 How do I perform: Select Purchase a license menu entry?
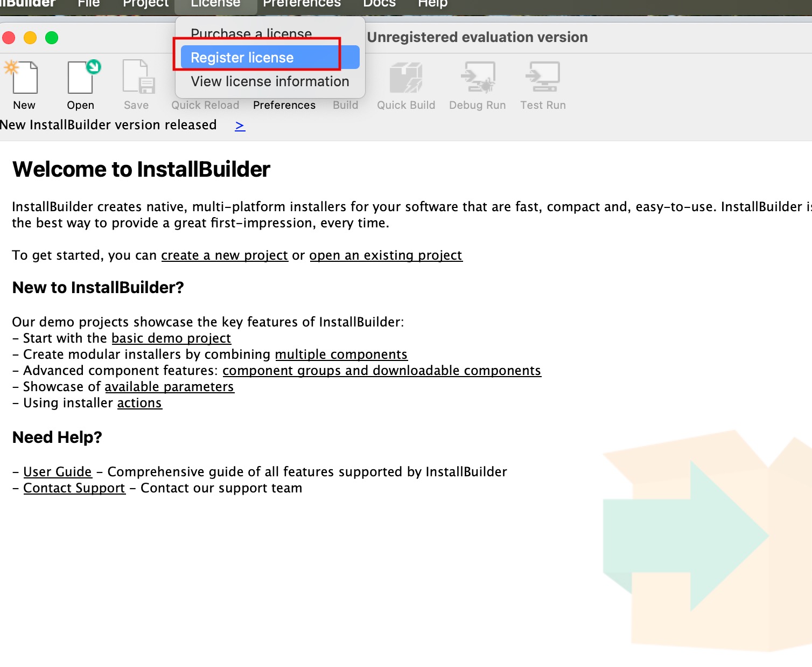point(251,34)
